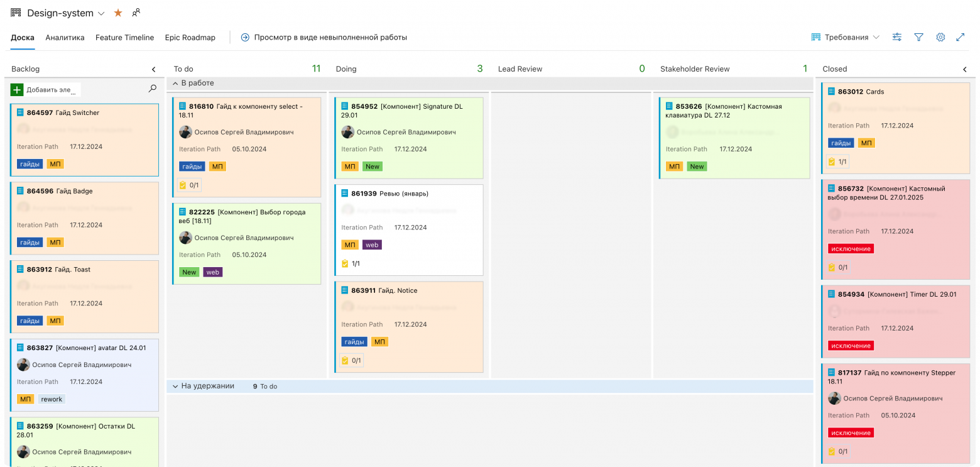Click the work item icon on card 853626
This screenshot has width=980, height=467.
(670, 106)
